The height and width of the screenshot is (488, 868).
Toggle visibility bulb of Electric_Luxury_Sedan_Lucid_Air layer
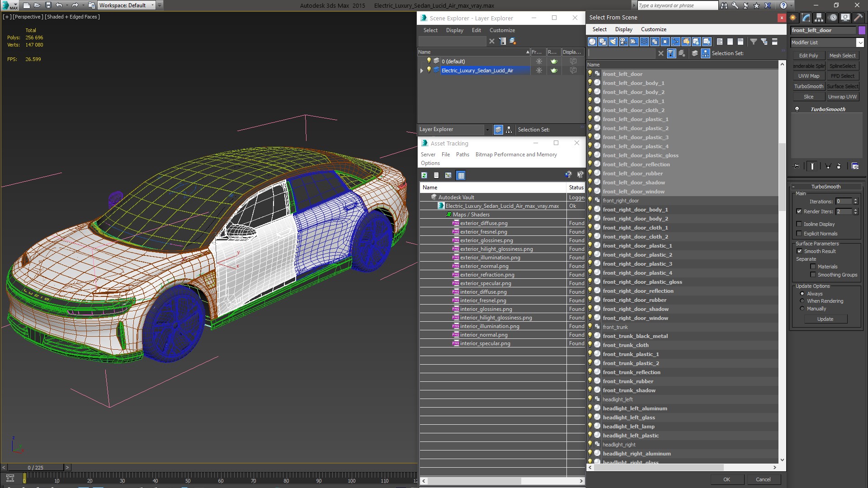tap(429, 70)
